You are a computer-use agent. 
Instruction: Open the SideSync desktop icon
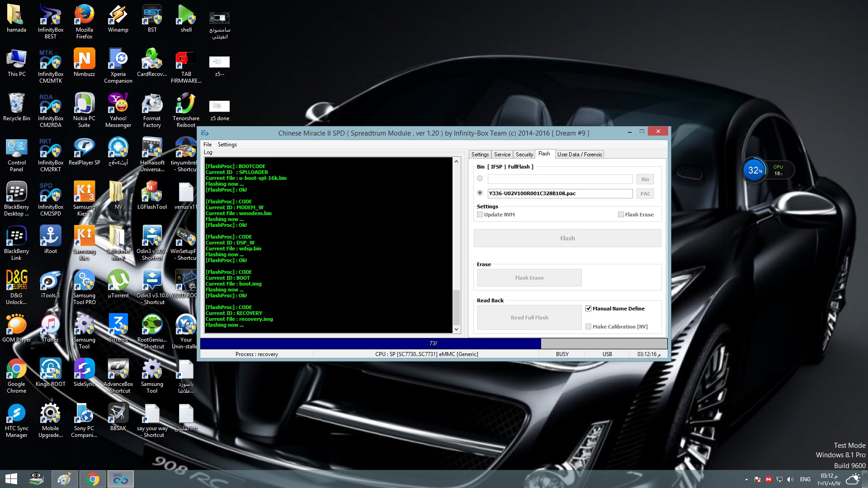click(84, 372)
